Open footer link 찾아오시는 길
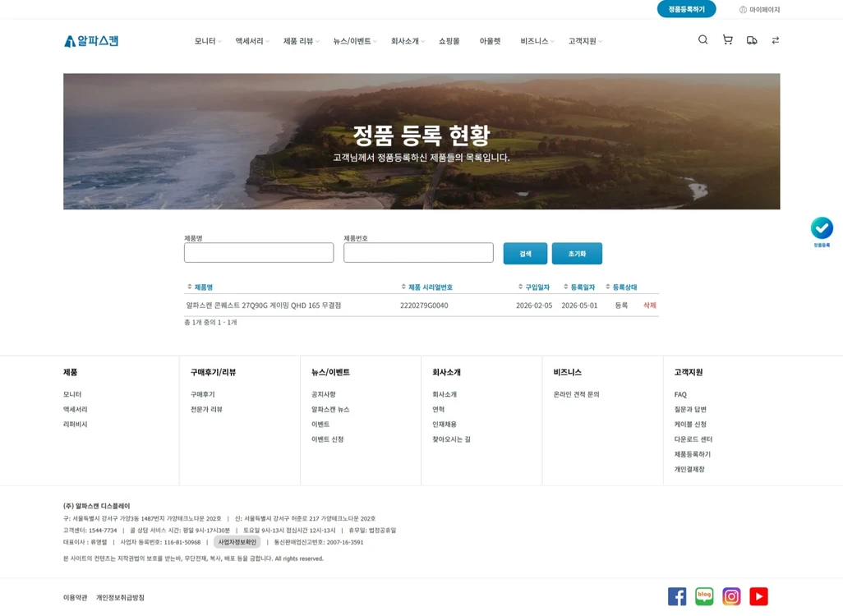The image size is (843, 616). click(x=452, y=439)
